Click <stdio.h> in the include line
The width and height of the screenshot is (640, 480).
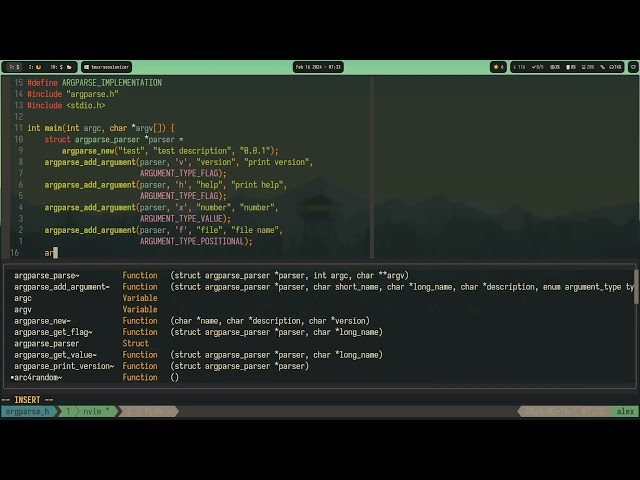(86, 105)
